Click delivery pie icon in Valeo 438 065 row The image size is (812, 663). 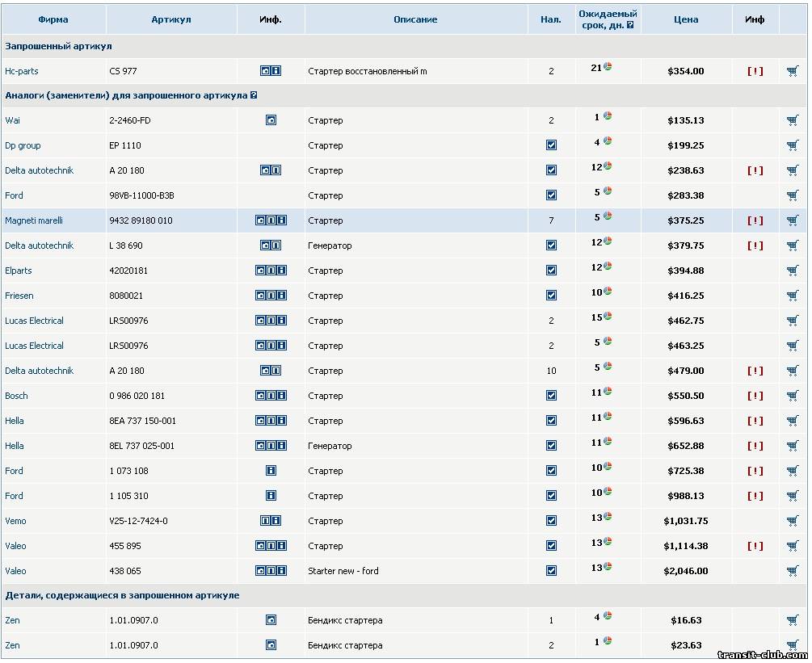point(608,567)
